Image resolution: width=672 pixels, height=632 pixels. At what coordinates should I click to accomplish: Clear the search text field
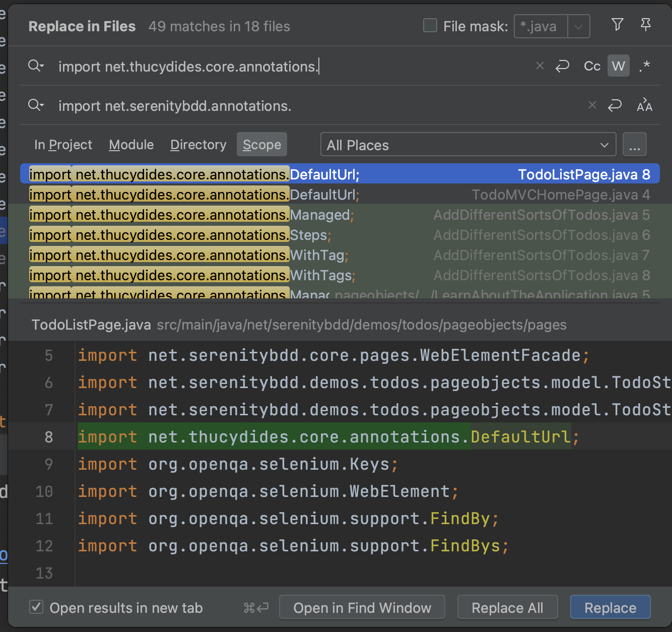540,66
